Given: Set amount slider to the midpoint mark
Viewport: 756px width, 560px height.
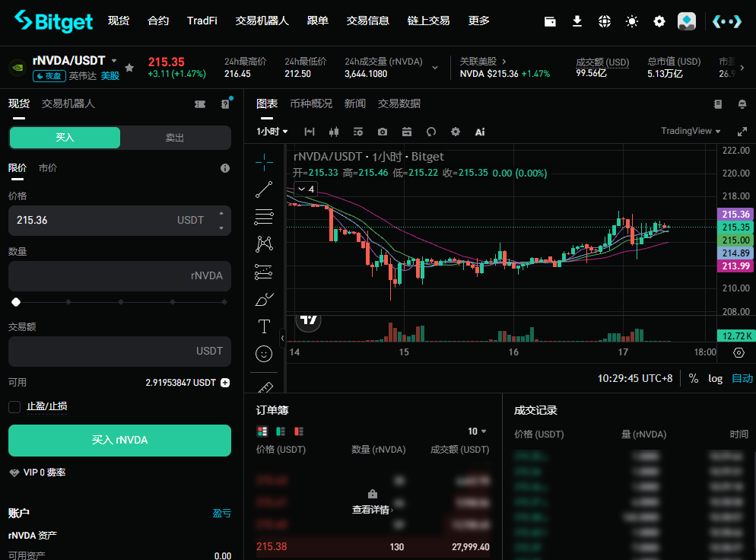Looking at the screenshot, I should click(120, 302).
